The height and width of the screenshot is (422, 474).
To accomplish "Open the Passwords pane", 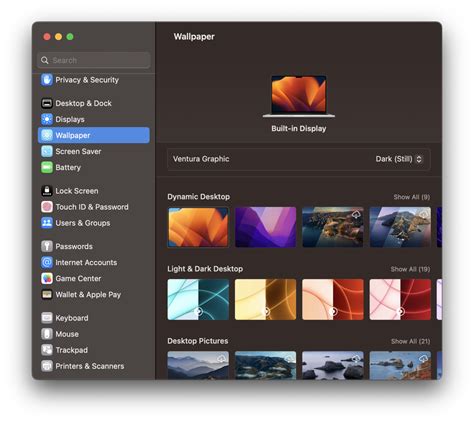I will [94, 246].
